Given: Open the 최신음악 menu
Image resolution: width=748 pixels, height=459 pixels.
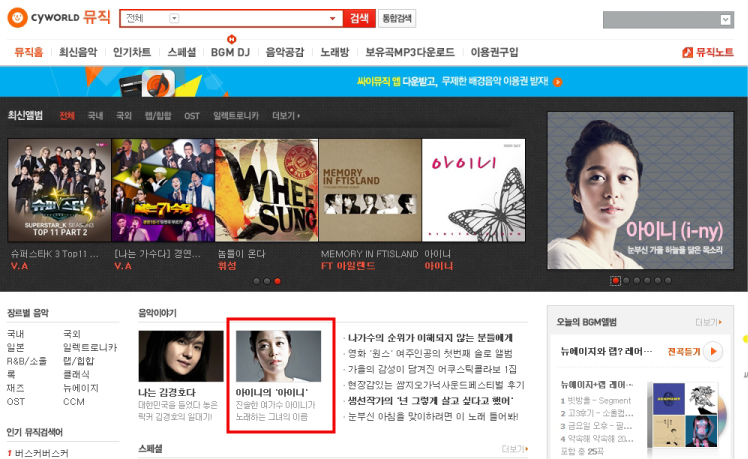Looking at the screenshot, I should click(x=78, y=52).
